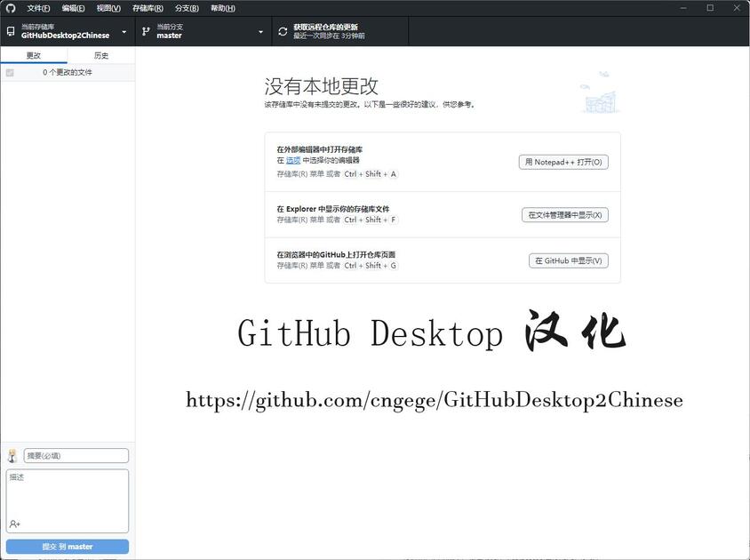Switch to the 更改 tab
This screenshot has width=750, height=560.
(34, 55)
